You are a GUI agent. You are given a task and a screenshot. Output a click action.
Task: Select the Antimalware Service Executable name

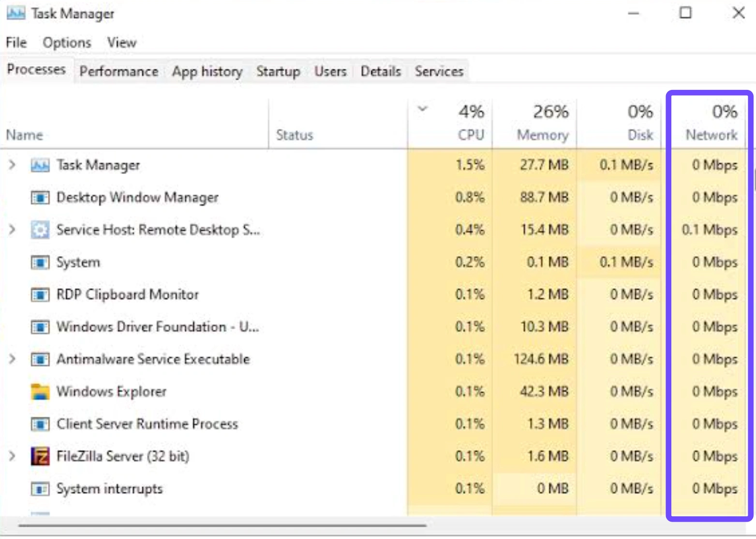click(x=153, y=360)
